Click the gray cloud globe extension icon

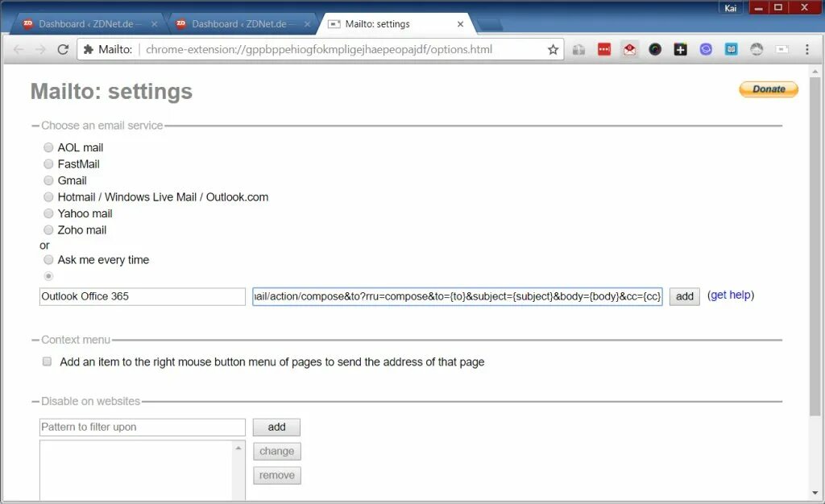click(756, 49)
